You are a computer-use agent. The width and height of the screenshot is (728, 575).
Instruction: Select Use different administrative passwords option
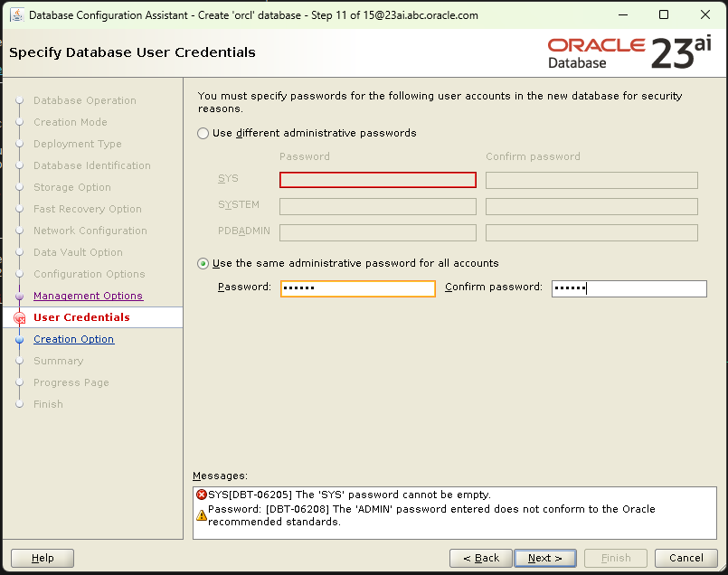(x=203, y=133)
